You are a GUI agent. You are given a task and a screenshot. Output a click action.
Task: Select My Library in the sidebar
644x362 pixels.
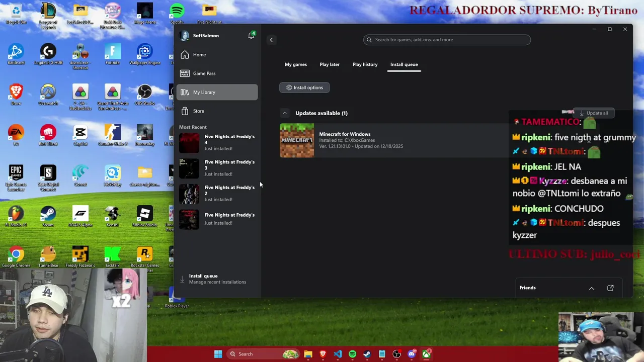click(x=217, y=92)
